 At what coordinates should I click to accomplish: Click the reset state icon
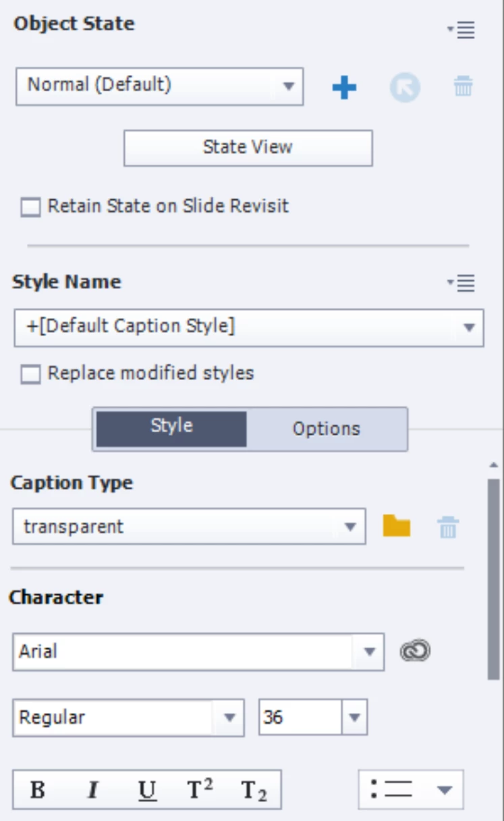[x=404, y=87]
